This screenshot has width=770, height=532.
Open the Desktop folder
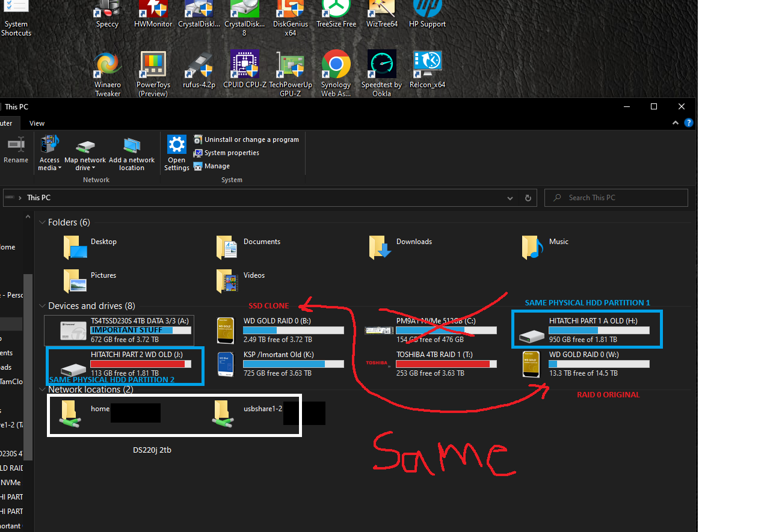point(90,246)
